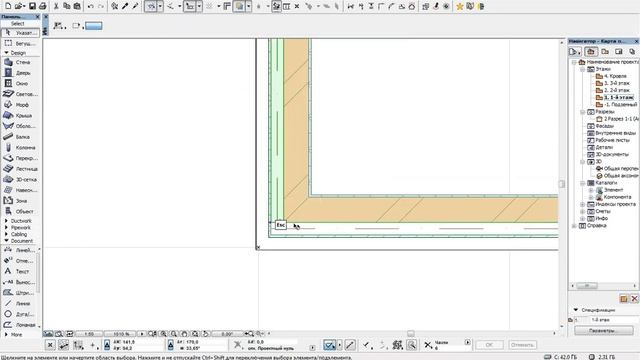Expand the More toolbox section
Image resolution: width=640 pixels, height=360 pixels.
pos(6,334)
